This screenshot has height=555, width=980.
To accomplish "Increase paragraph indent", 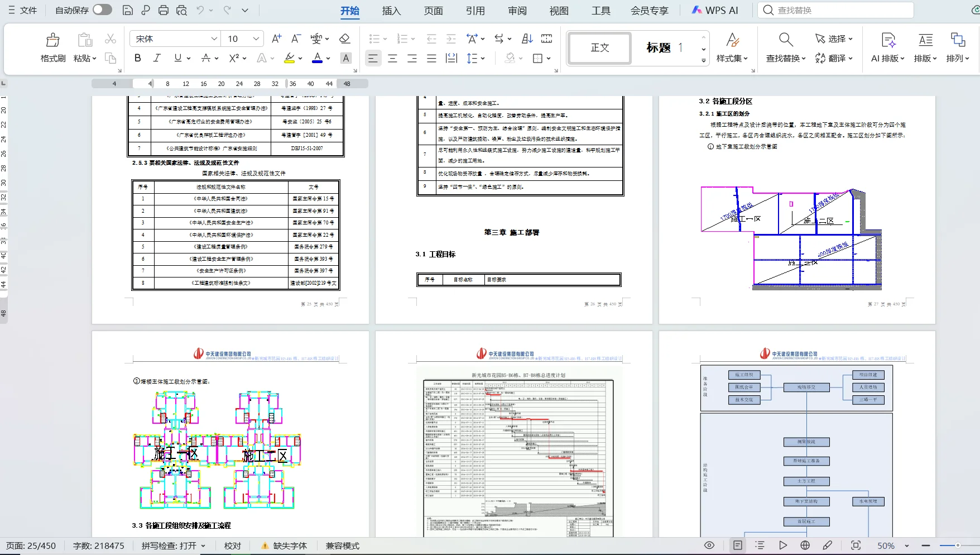I will click(451, 39).
